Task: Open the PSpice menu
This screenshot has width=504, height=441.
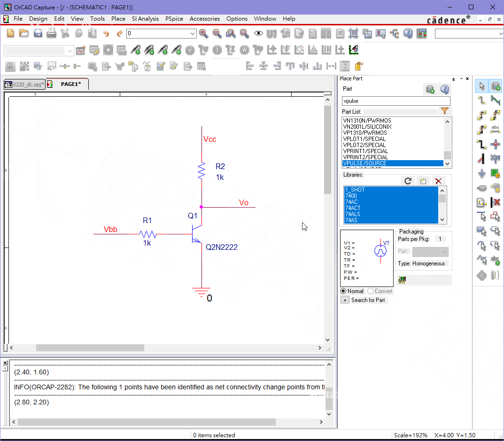Action: pyautogui.click(x=174, y=19)
